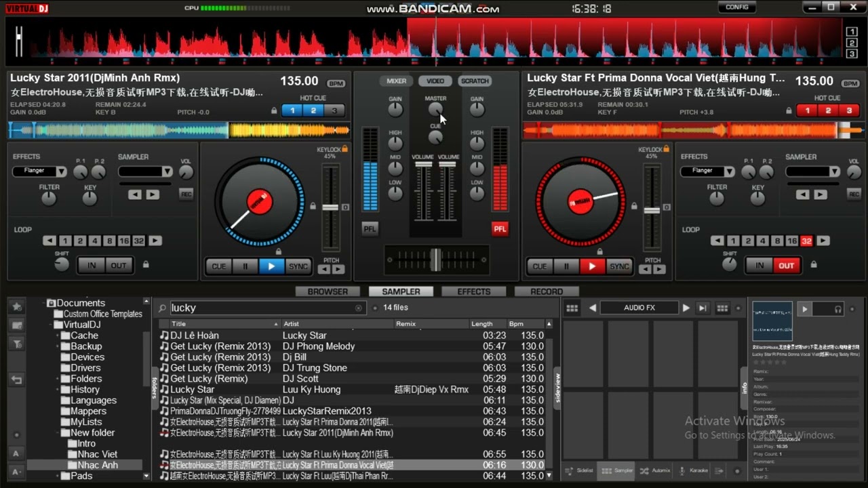Toggle left deck hot cue 3
This screenshot has height=488, width=868.
[x=334, y=110]
